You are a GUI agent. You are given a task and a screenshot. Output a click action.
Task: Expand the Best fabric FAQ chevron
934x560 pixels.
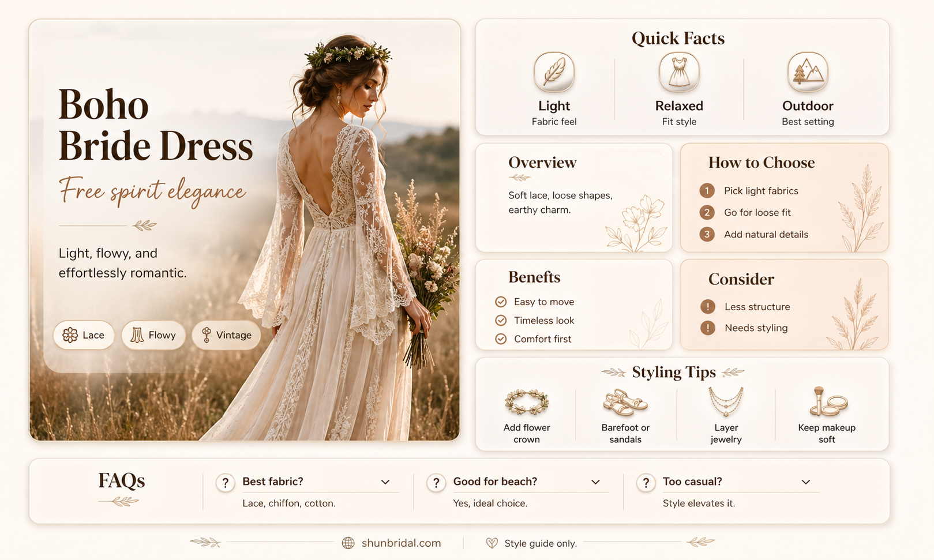coord(385,482)
